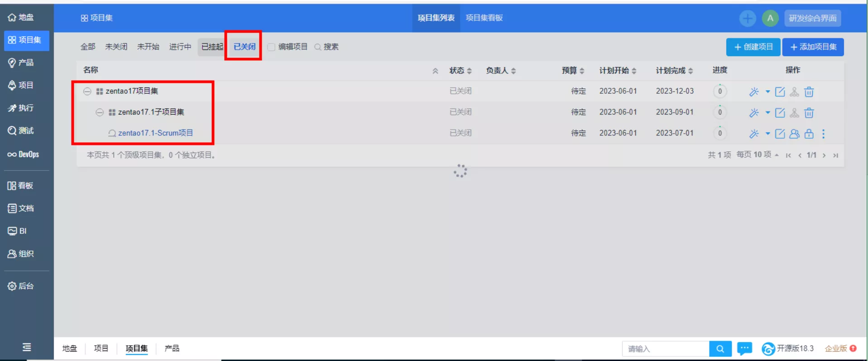
Task: Collapse zentao17项目集 tree node
Action: pyautogui.click(x=87, y=91)
